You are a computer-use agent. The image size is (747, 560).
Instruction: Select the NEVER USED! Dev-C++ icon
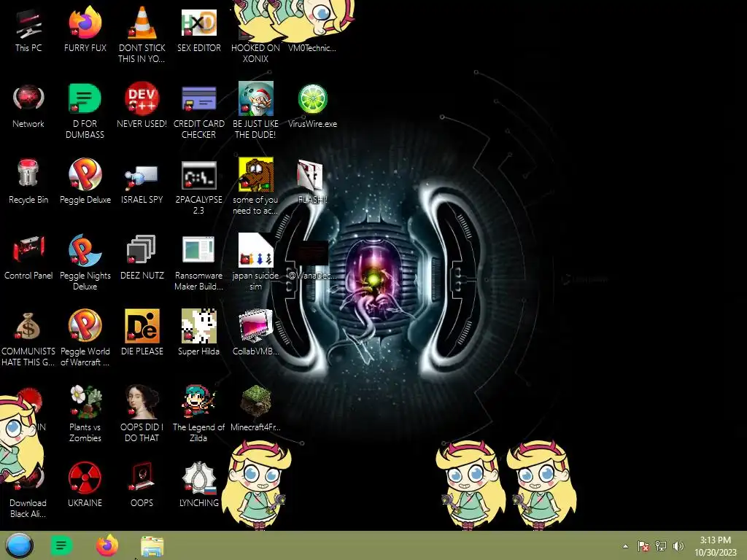[x=142, y=98]
